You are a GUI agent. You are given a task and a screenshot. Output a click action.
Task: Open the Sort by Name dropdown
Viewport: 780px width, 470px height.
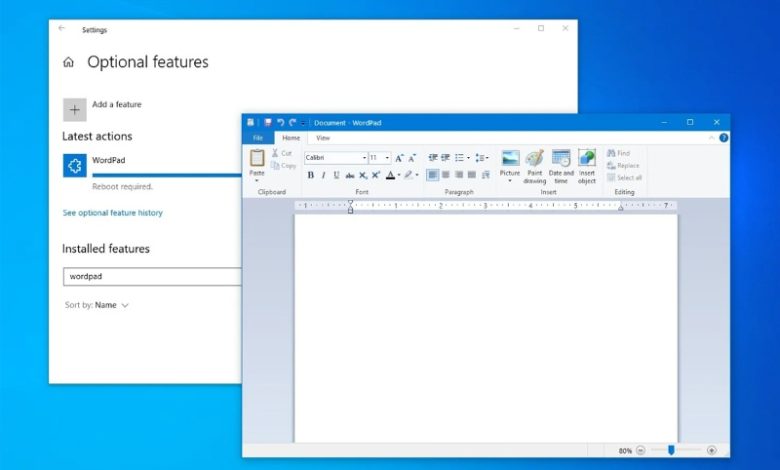point(97,305)
